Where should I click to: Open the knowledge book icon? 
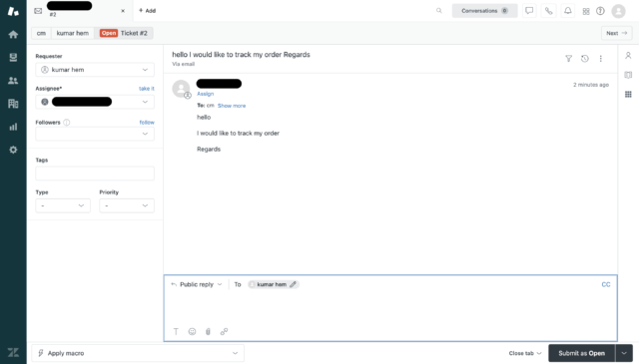(x=628, y=75)
